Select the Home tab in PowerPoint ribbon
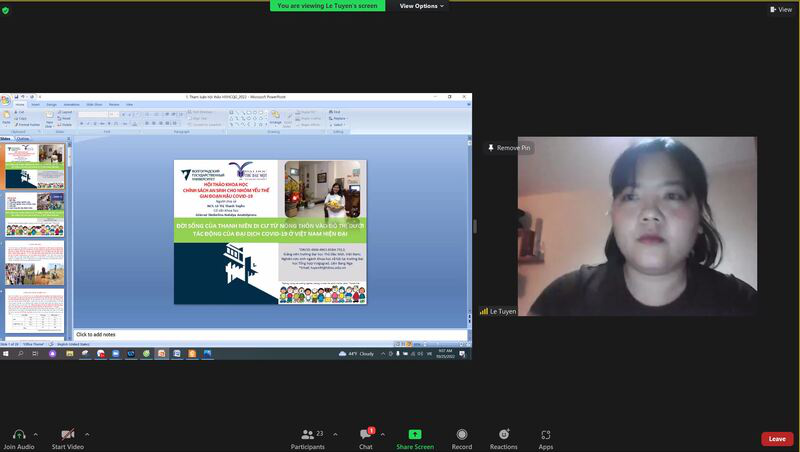The height and width of the screenshot is (452, 800). pos(20,104)
